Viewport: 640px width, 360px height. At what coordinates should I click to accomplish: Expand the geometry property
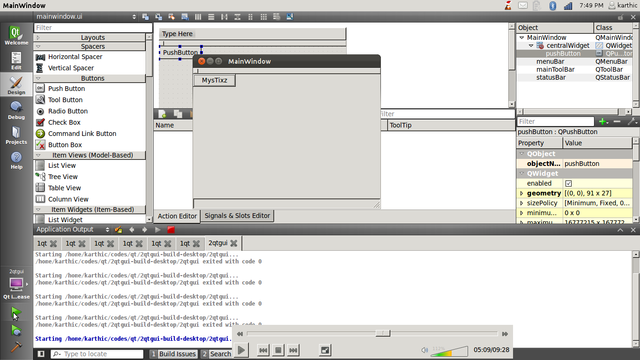[521, 193]
